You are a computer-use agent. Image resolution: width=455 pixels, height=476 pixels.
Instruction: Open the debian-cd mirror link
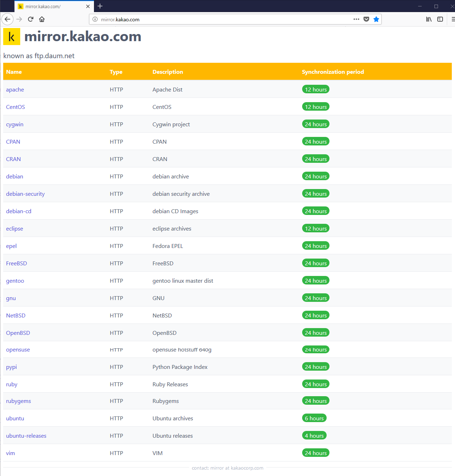(18, 211)
